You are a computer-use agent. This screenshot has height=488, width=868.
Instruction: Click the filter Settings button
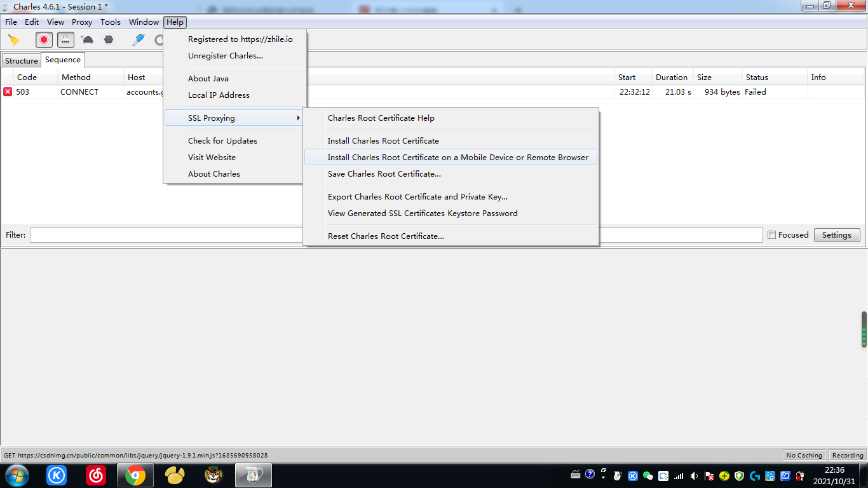(837, 235)
